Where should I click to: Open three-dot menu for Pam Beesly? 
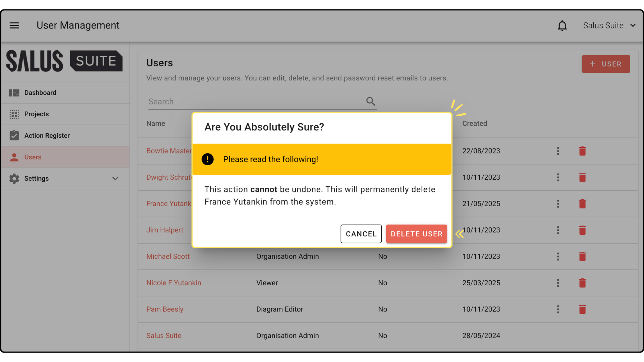pos(558,309)
